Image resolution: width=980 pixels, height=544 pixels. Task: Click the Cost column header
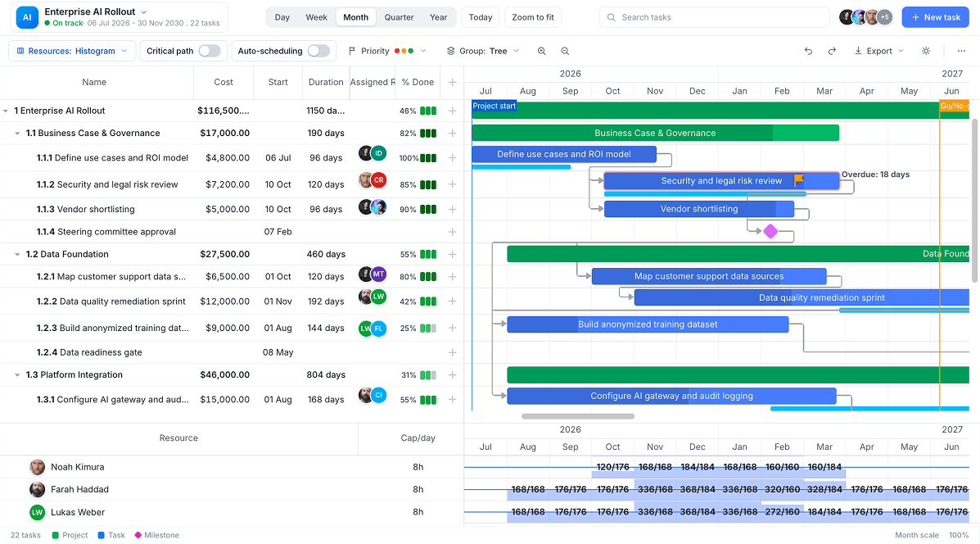[x=224, y=82]
